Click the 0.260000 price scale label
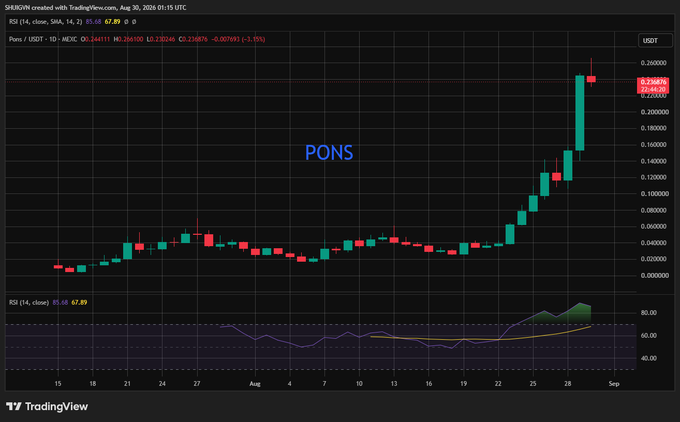Screen dimensions: 680x422 (x=654, y=63)
